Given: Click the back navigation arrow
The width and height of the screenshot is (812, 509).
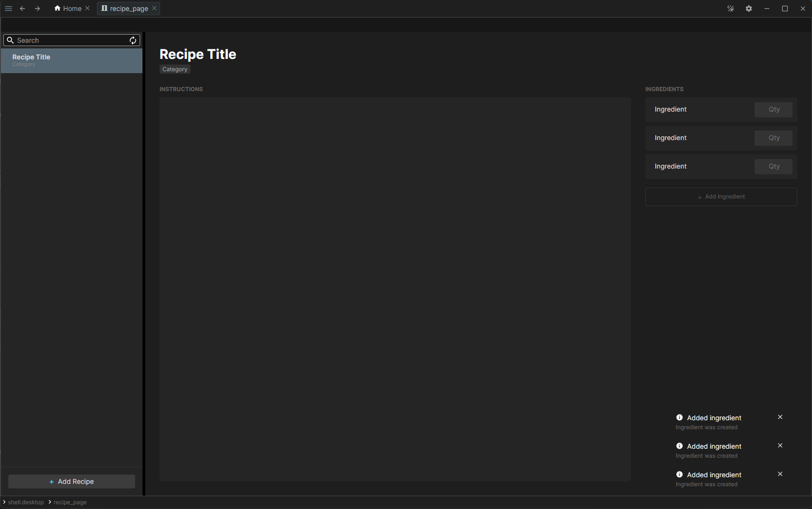Looking at the screenshot, I should point(22,9).
